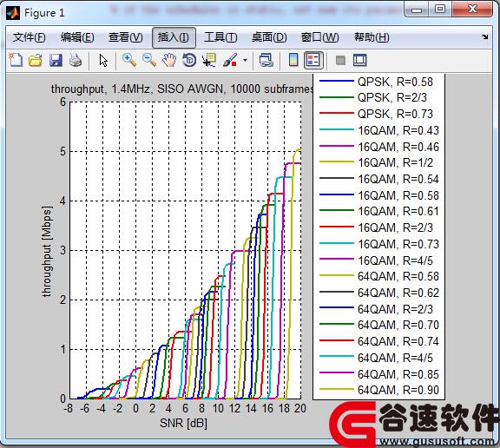Screen dimensions: 500x448
Task: Click the Link Plot toolbar icon
Action: tap(266, 60)
